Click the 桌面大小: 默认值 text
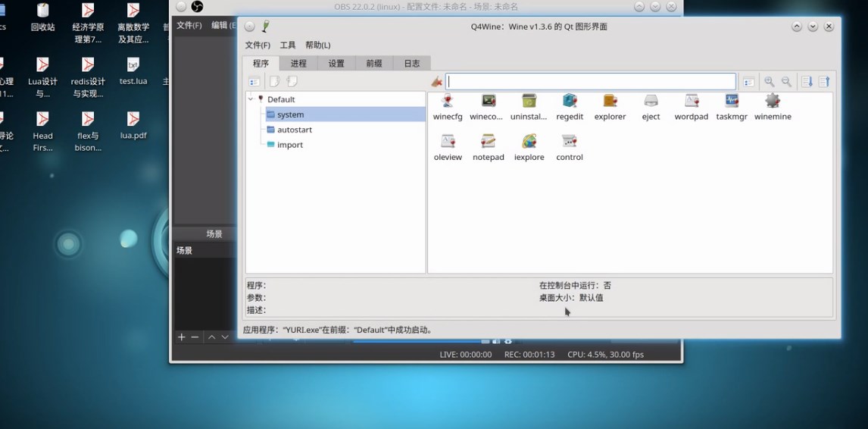This screenshot has height=429, width=868. pos(571,298)
